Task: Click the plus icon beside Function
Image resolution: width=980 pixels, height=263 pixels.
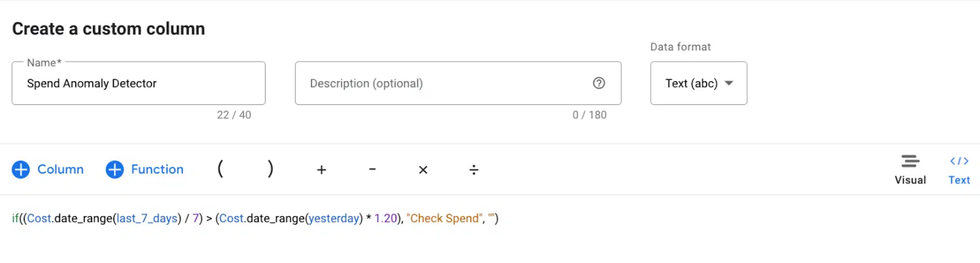Action: click(115, 170)
